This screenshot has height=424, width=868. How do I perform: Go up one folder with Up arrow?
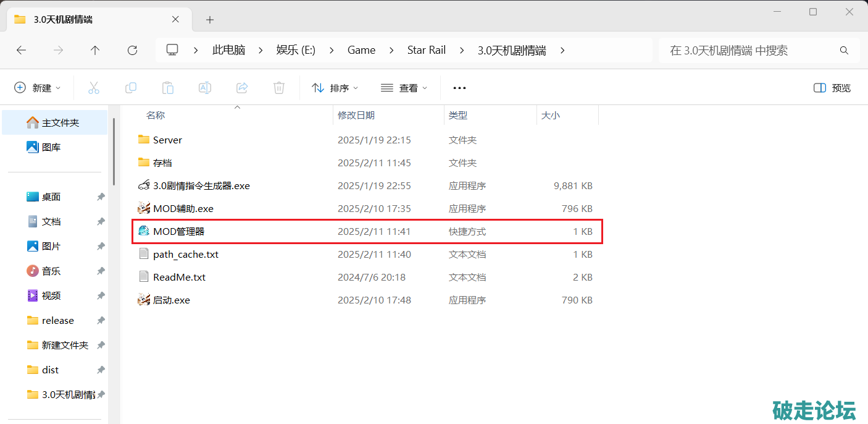[95, 50]
